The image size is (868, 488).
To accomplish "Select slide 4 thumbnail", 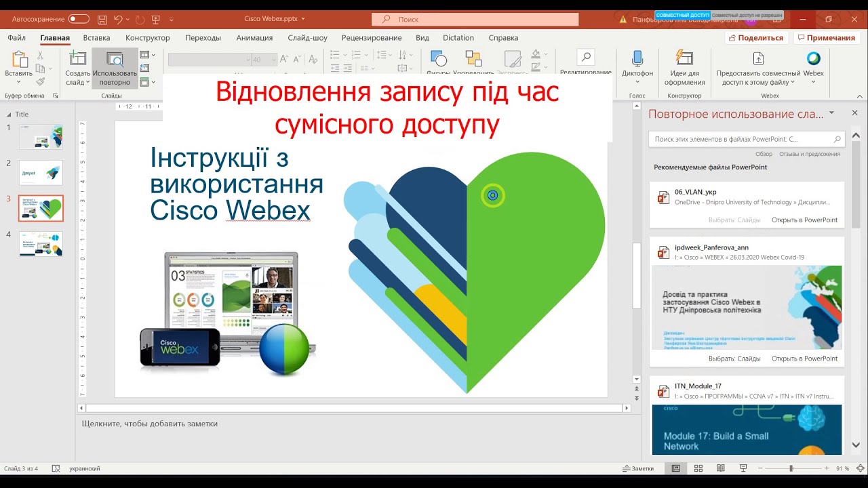I will pos(41,244).
